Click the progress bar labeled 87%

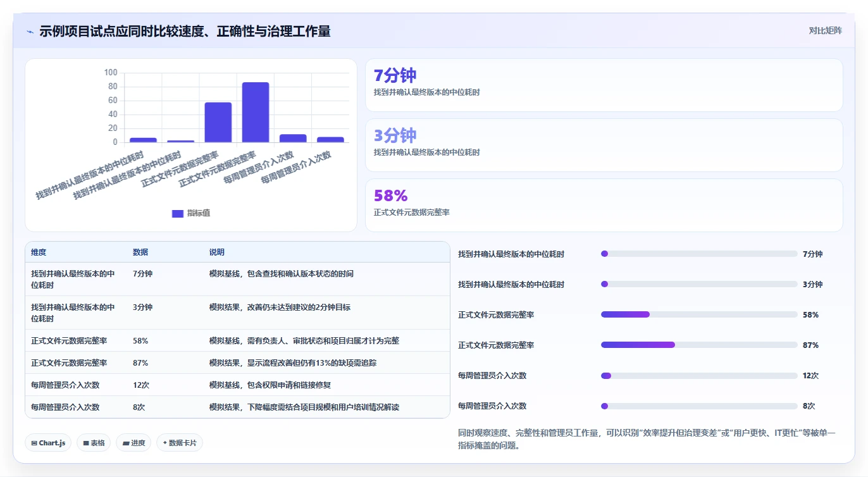[x=699, y=345]
